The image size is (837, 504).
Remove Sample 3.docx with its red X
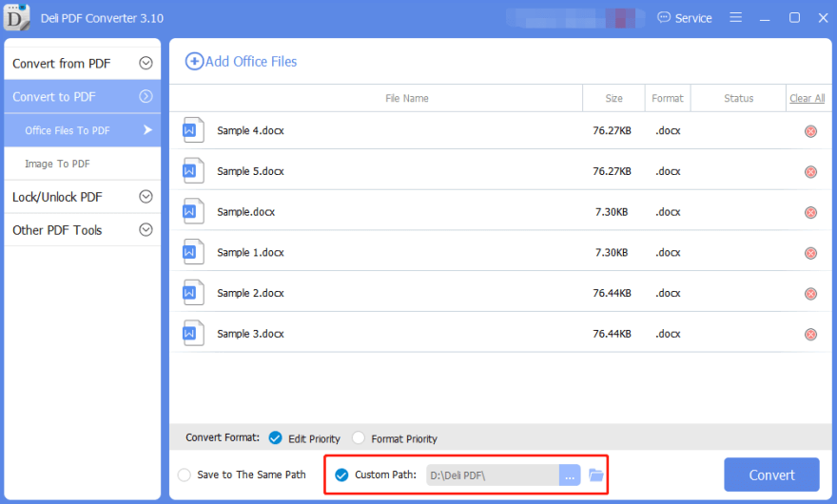(810, 334)
